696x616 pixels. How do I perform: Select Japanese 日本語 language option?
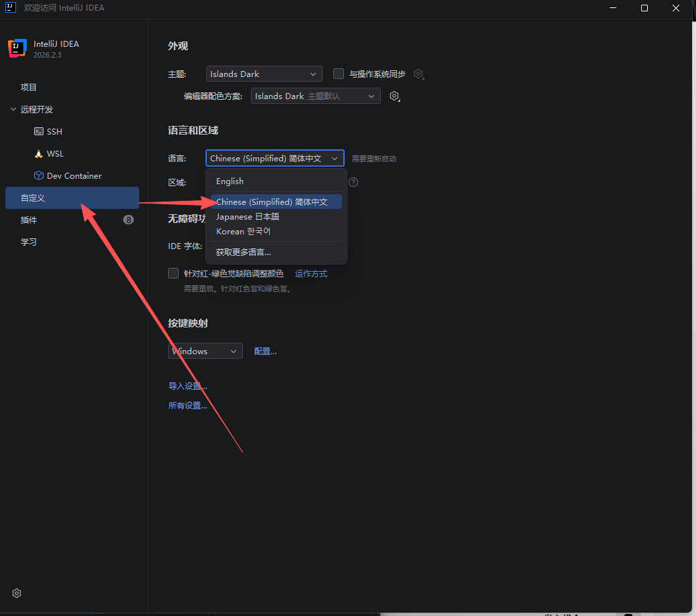(276, 217)
